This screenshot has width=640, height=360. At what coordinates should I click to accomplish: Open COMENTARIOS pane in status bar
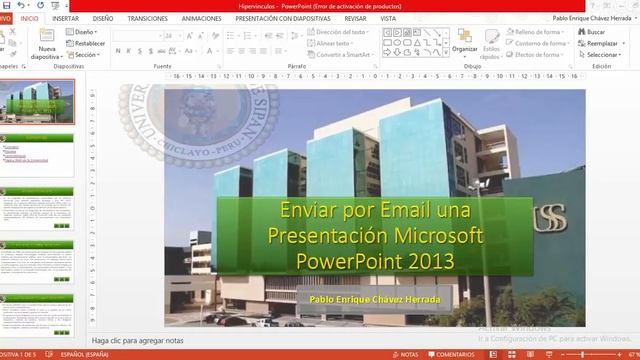[x=451, y=355]
